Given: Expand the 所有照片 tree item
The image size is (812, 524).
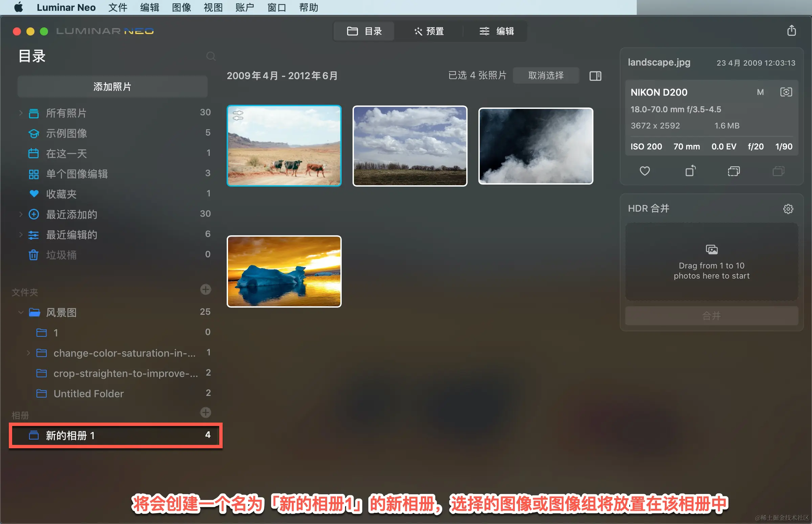Looking at the screenshot, I should point(21,113).
